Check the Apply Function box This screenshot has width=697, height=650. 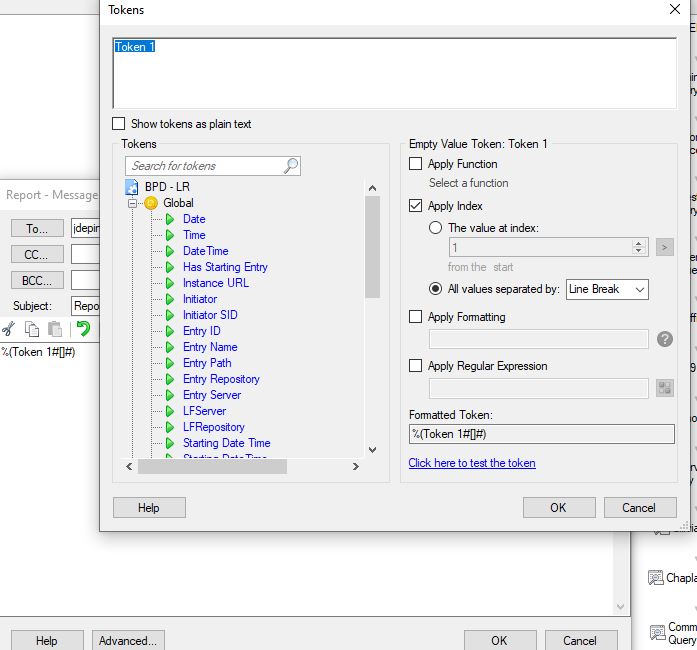[x=415, y=164]
